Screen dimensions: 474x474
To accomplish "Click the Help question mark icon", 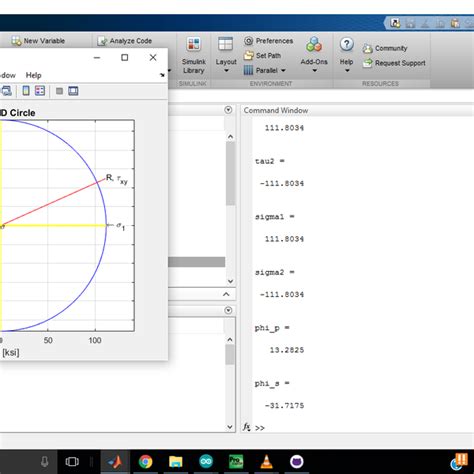I will 347,44.
